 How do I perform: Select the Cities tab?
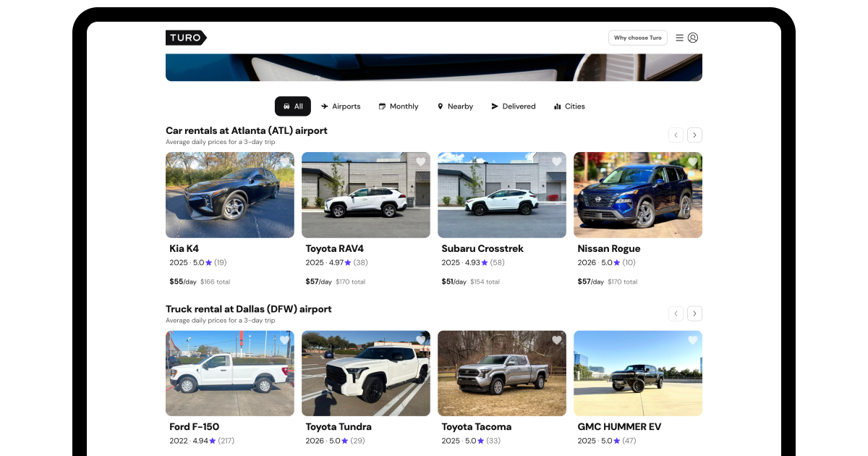coord(569,106)
